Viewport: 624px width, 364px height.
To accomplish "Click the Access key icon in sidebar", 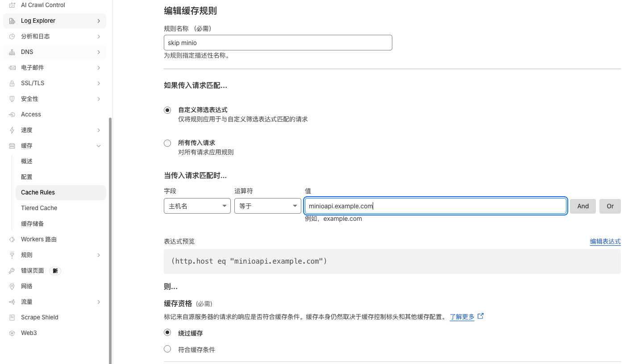I will point(12,114).
